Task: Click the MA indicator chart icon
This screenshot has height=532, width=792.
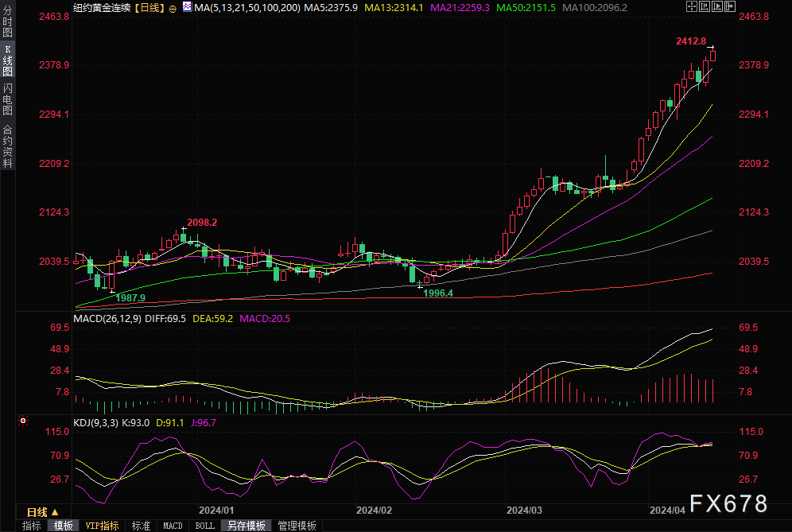Action: (188, 6)
